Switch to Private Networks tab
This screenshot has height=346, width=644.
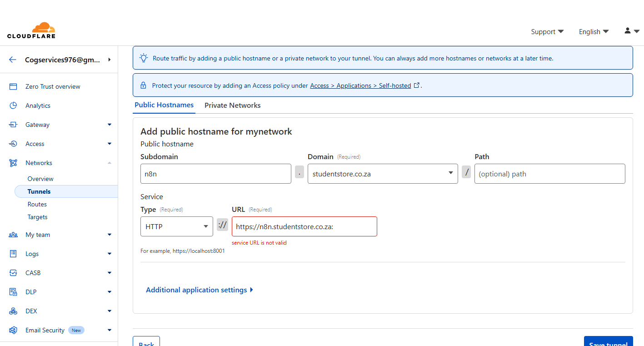(x=232, y=105)
